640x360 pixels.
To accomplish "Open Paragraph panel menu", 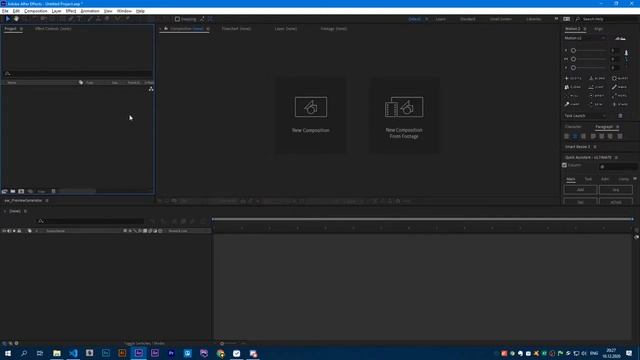I will (618, 127).
